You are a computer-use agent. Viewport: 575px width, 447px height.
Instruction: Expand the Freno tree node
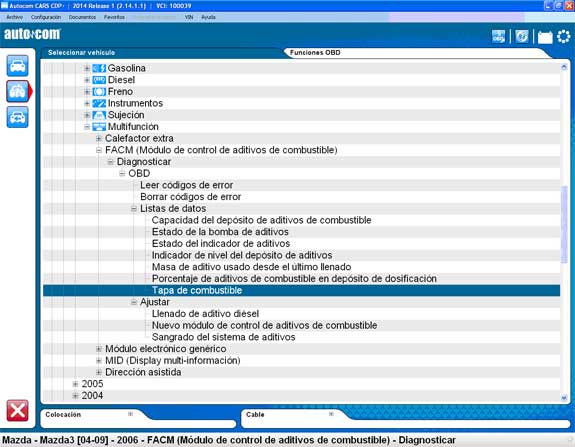pos(87,92)
